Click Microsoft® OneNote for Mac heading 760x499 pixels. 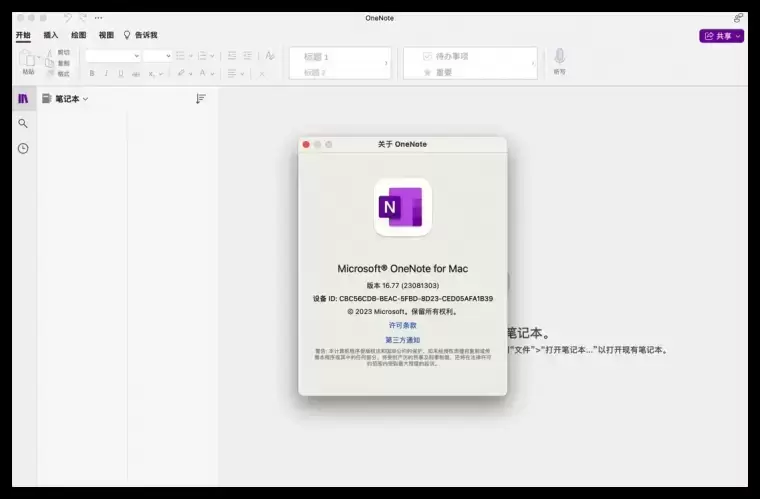(402, 268)
